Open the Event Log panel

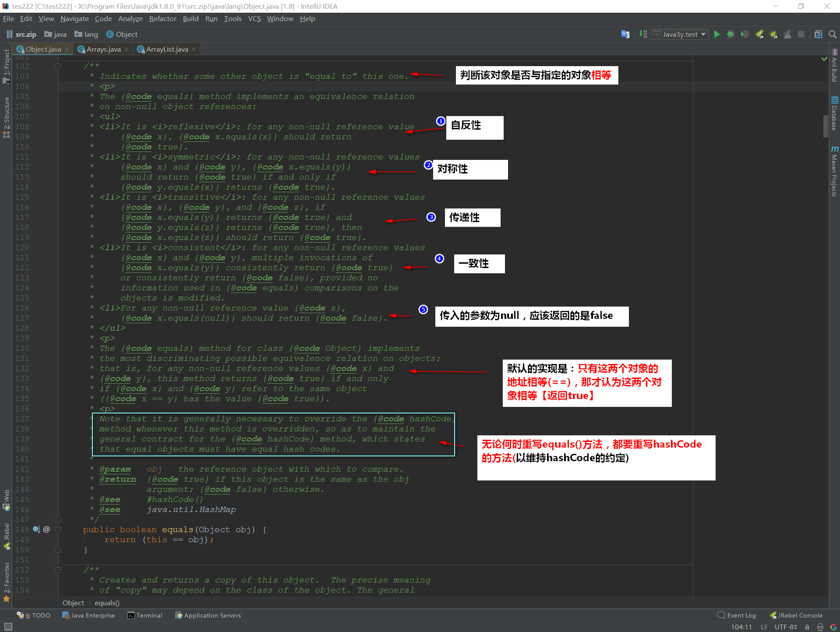pyautogui.click(x=737, y=615)
